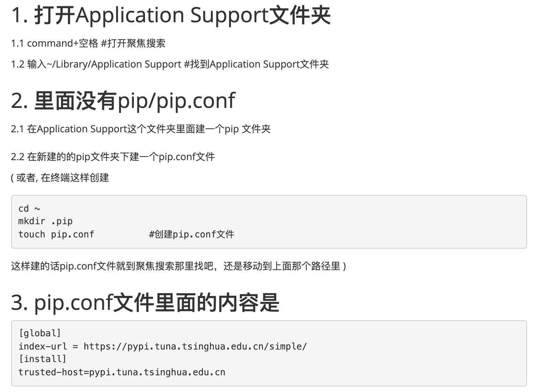Click the '~/Library/Application Support' path text
Screen dimensions: 534x392
click(x=114, y=64)
